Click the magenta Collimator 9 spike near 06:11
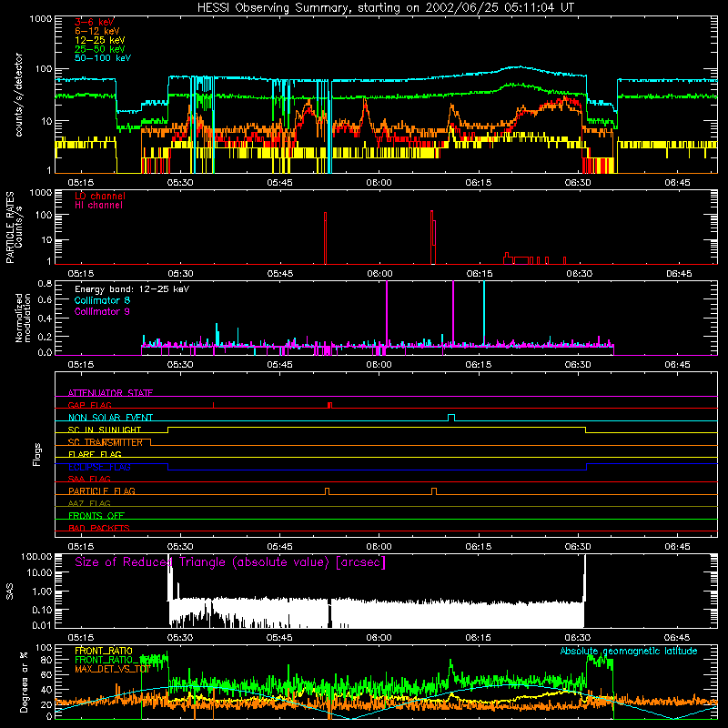728x728 pixels. (453, 318)
